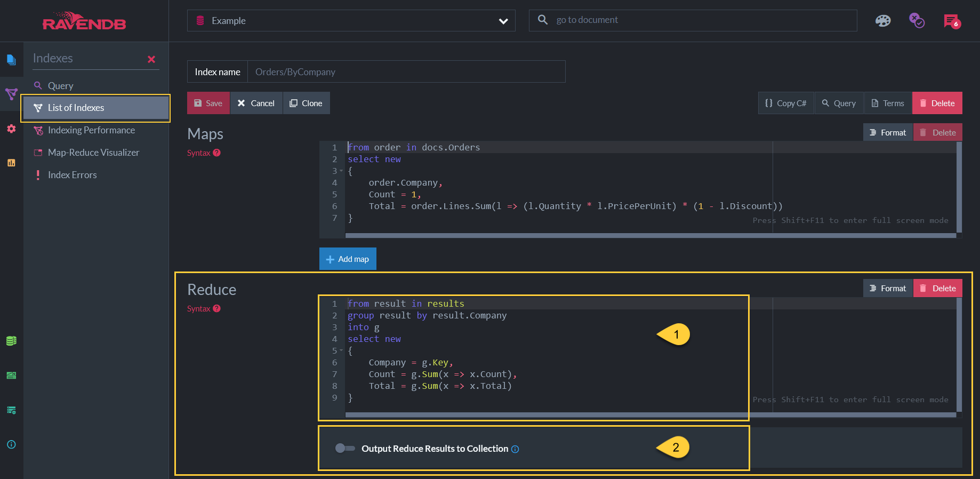Click the Query button in toolbar
The height and width of the screenshot is (479, 980).
839,103
